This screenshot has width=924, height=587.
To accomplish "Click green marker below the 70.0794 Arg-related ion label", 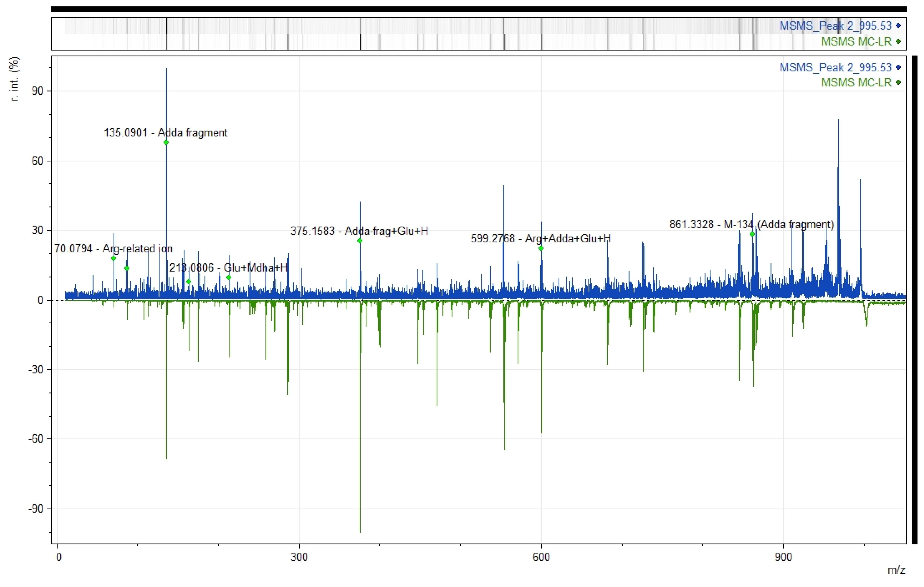I will point(114,258).
